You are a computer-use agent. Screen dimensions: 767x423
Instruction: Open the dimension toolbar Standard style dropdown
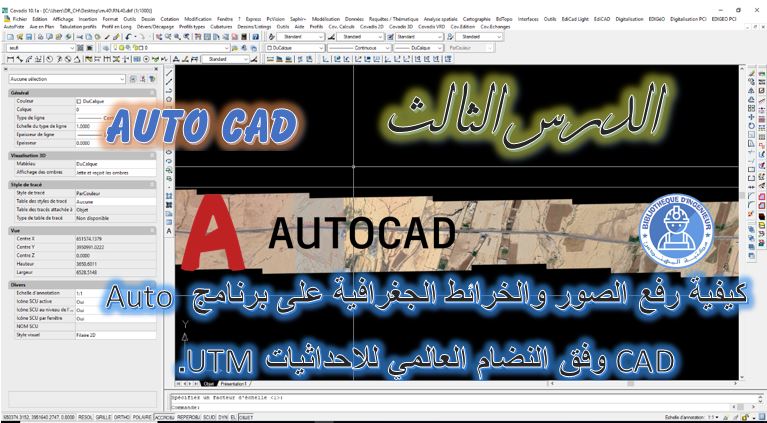(x=226, y=59)
